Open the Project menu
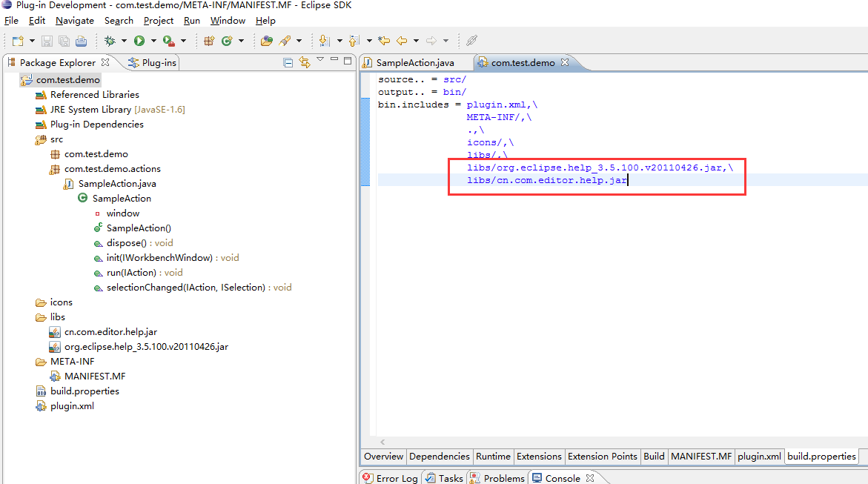This screenshot has width=868, height=484. pyautogui.click(x=159, y=21)
